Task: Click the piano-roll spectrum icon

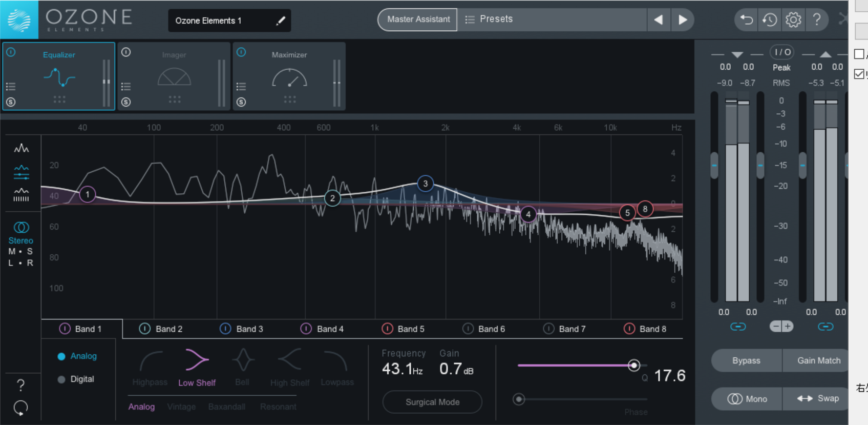Action: 21,195
